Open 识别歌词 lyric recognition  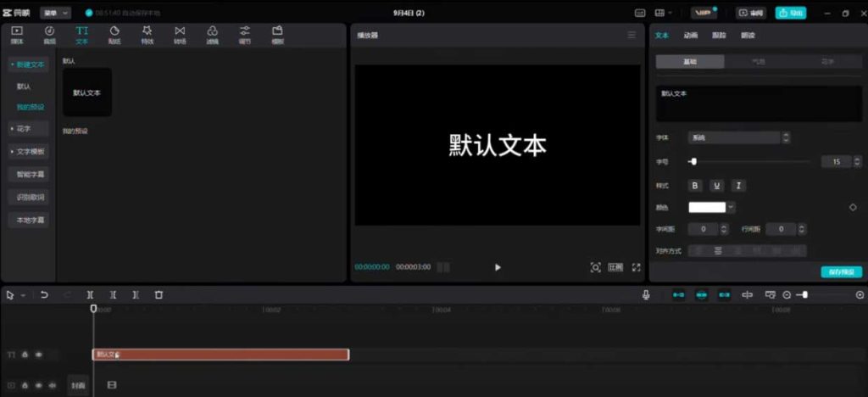[28, 197]
